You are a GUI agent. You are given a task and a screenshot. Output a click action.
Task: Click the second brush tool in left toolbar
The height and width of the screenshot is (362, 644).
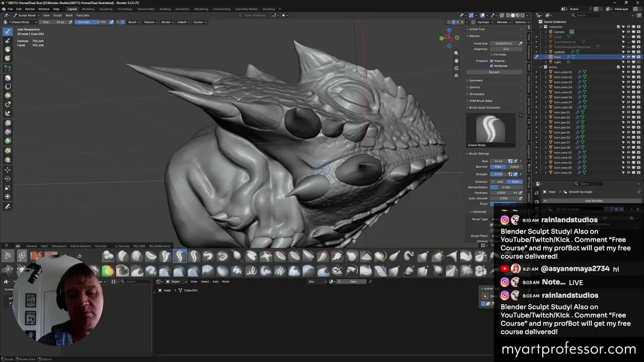click(x=8, y=41)
